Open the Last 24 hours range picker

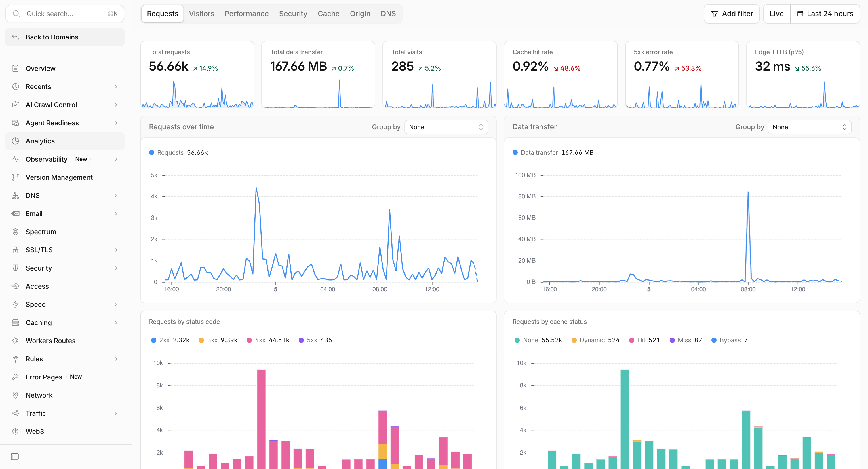click(825, 14)
